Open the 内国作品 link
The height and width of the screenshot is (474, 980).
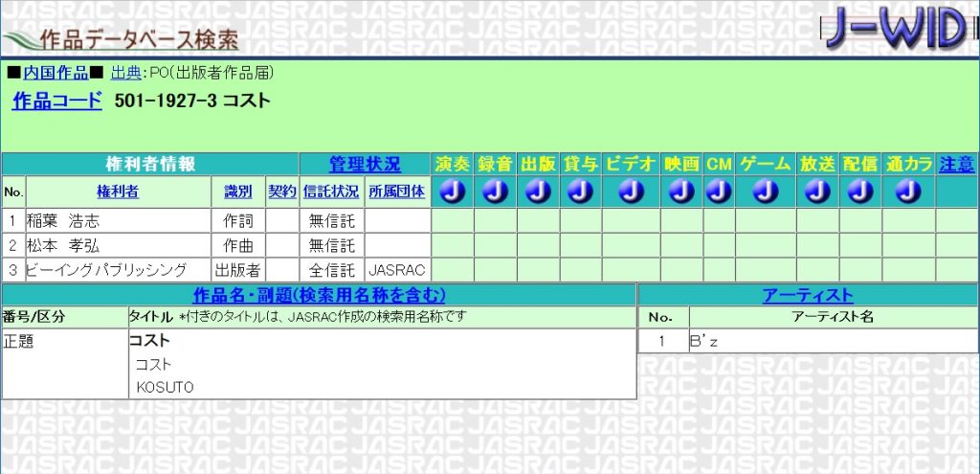pos(56,73)
